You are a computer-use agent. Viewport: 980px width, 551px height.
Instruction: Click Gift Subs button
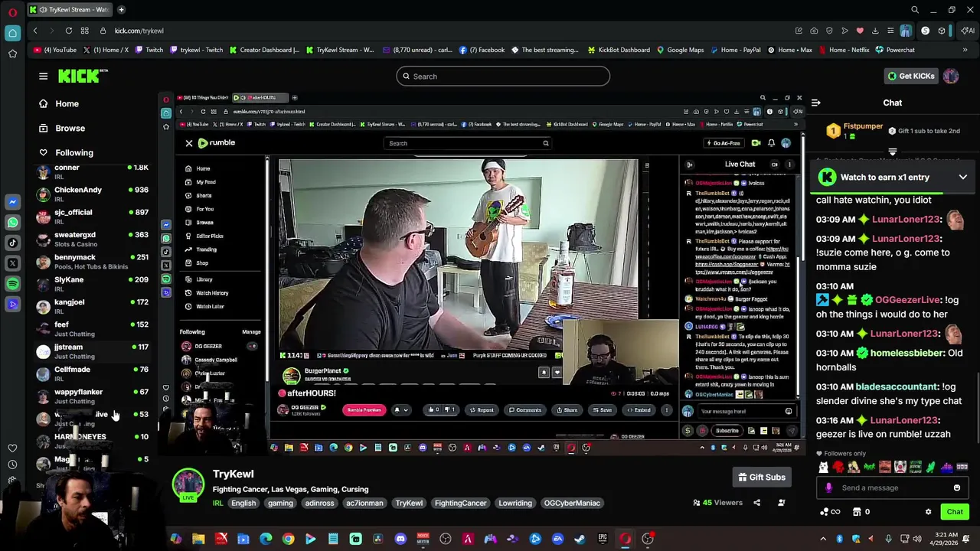[x=762, y=477]
